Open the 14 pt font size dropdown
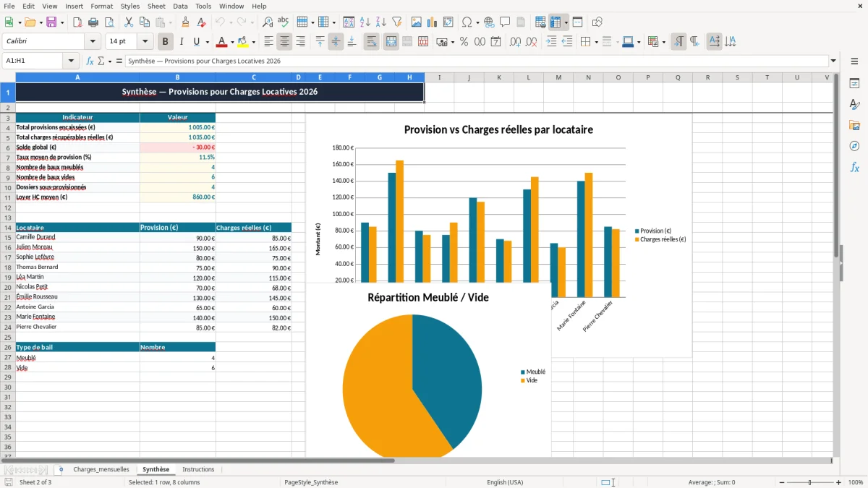Screen dimensions: 868x488 pyautogui.click(x=145, y=42)
